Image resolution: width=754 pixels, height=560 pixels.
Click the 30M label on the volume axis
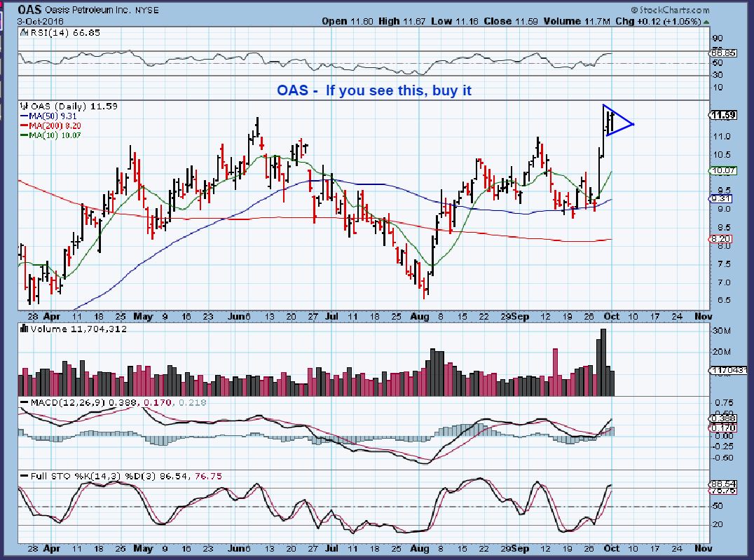pos(721,331)
